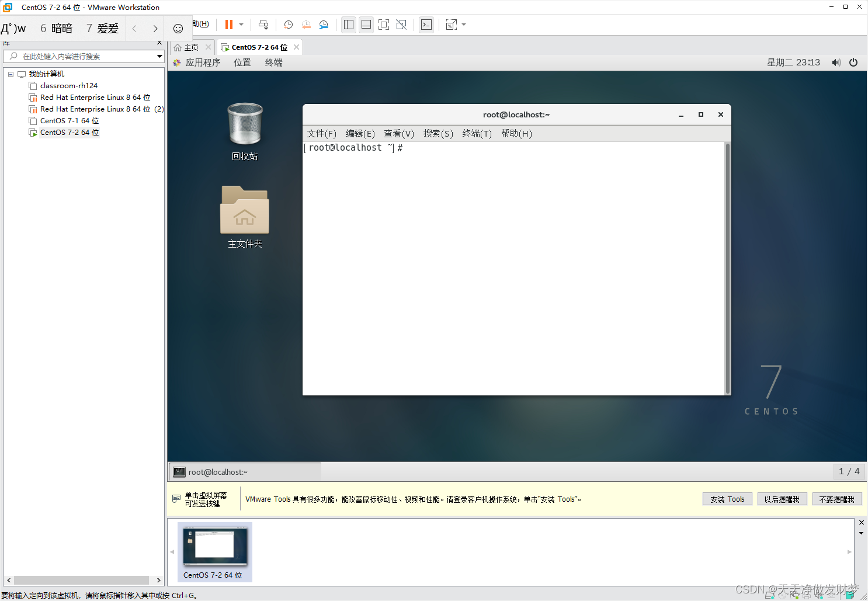Go to previous IME candidate page
This screenshot has height=601, width=868.
pyautogui.click(x=134, y=28)
